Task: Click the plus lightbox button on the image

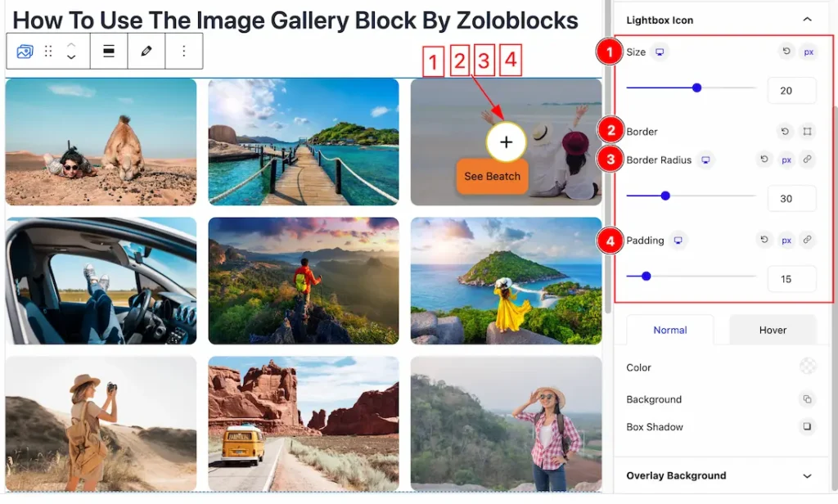Action: pyautogui.click(x=506, y=142)
